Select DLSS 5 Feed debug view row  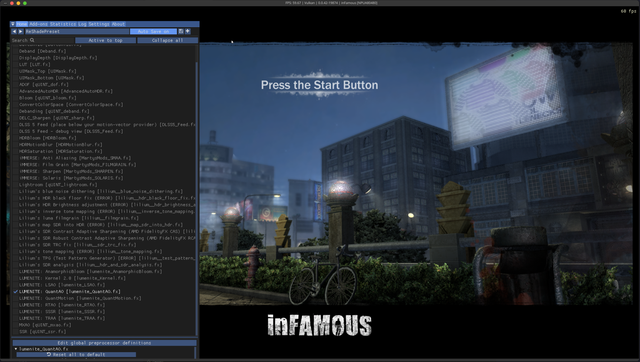pos(71,131)
